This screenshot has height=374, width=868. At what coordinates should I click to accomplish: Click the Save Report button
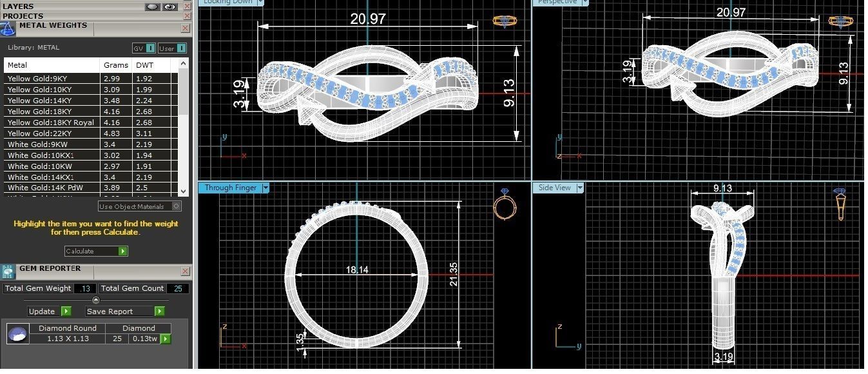pos(125,311)
